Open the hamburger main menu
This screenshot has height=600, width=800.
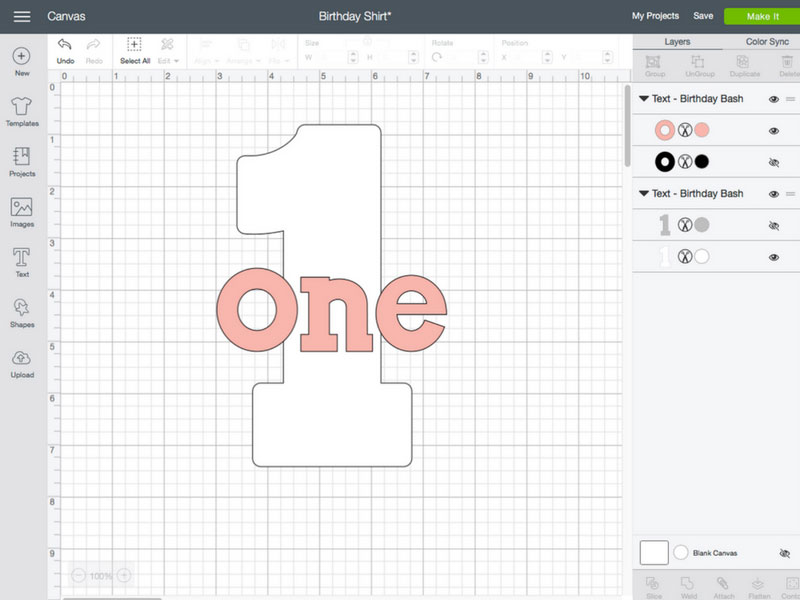coord(22,16)
